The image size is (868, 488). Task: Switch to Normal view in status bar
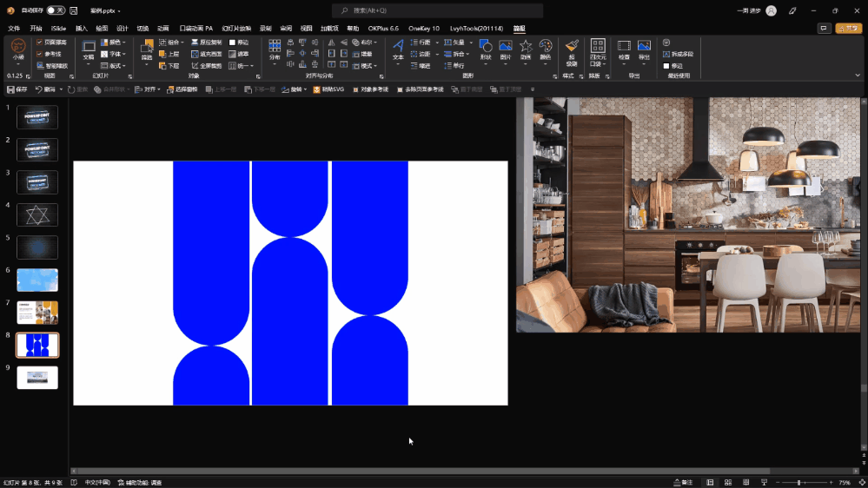(710, 483)
